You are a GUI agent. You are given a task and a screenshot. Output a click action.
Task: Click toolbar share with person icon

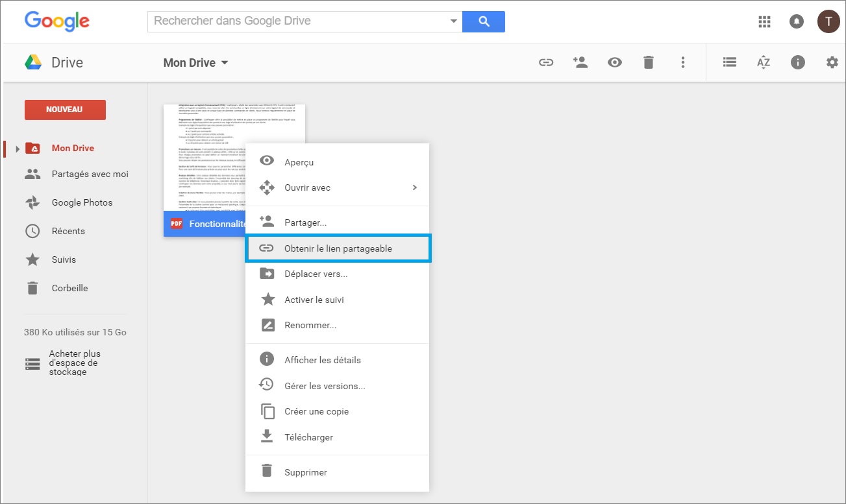[580, 62]
